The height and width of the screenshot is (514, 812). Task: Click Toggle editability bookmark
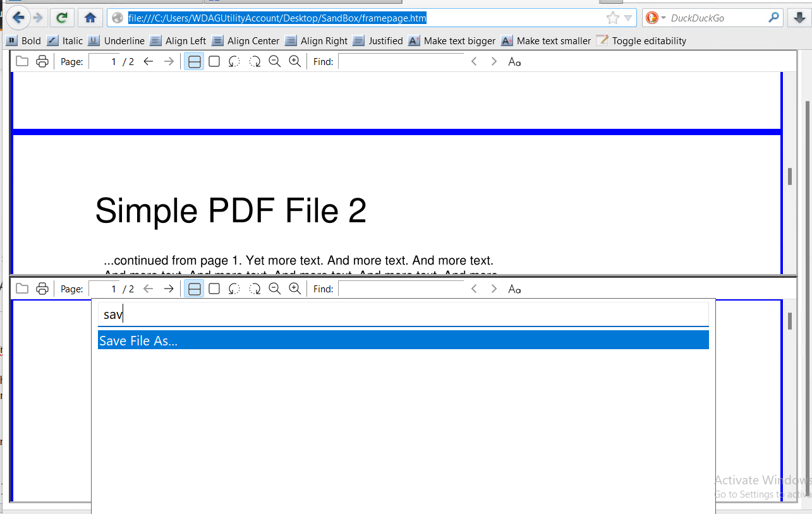pyautogui.click(x=641, y=40)
